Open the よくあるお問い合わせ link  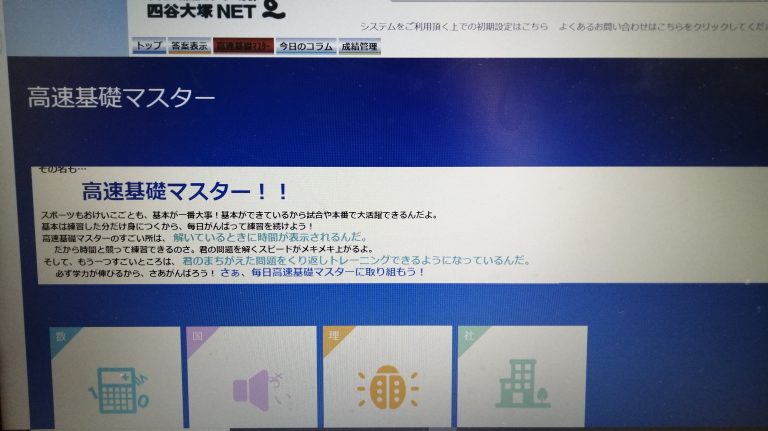click(663, 27)
